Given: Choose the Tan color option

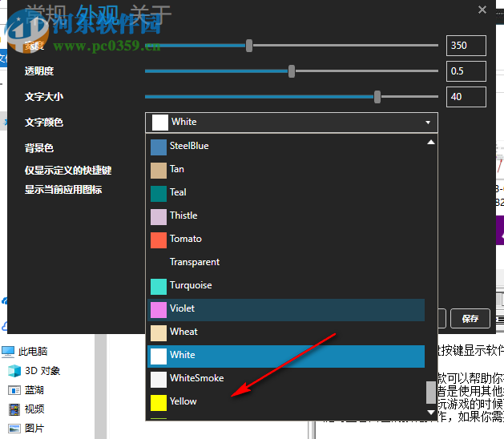Looking at the screenshot, I should click(286, 170).
